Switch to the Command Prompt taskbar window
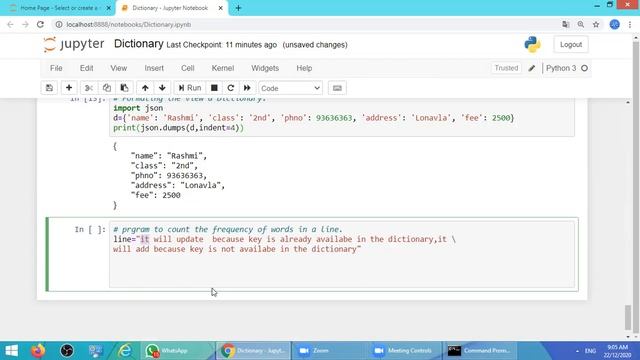 pos(480,351)
